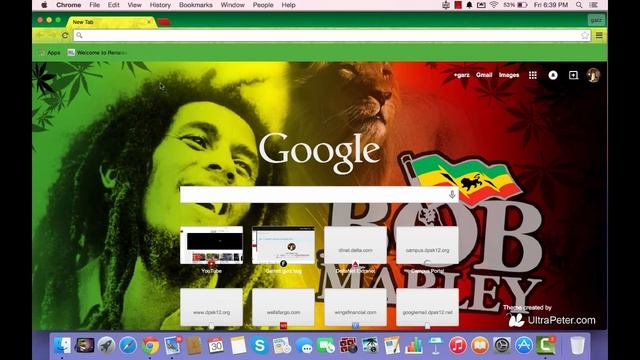
Task: Open the googlemail.dpsk12.net thumbnail
Action: pos(427,307)
